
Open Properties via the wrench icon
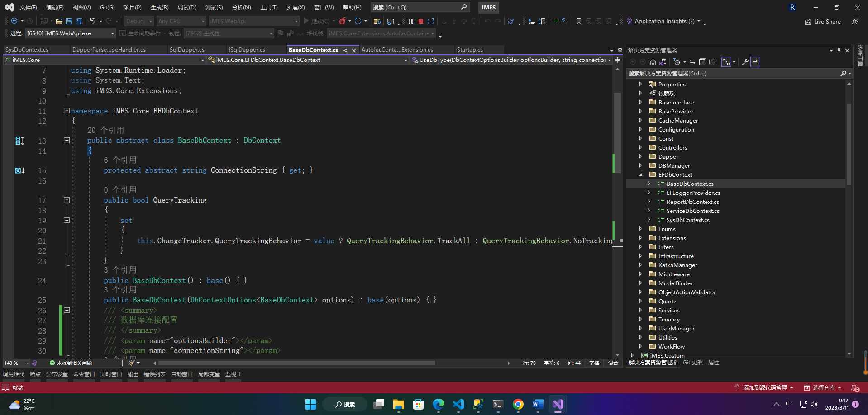click(745, 62)
